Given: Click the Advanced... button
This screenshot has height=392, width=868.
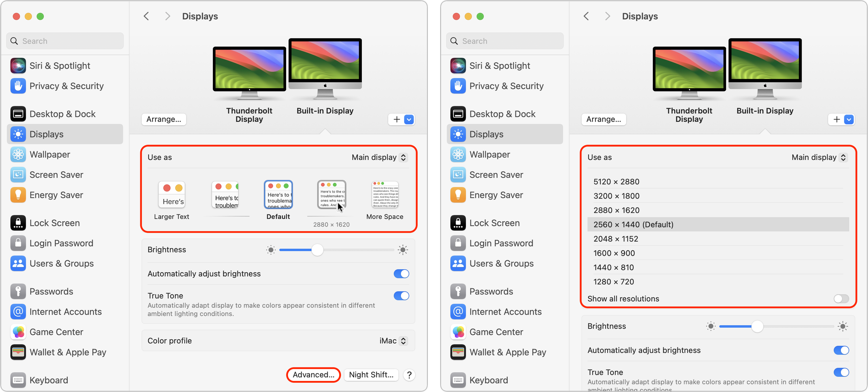Looking at the screenshot, I should point(313,375).
